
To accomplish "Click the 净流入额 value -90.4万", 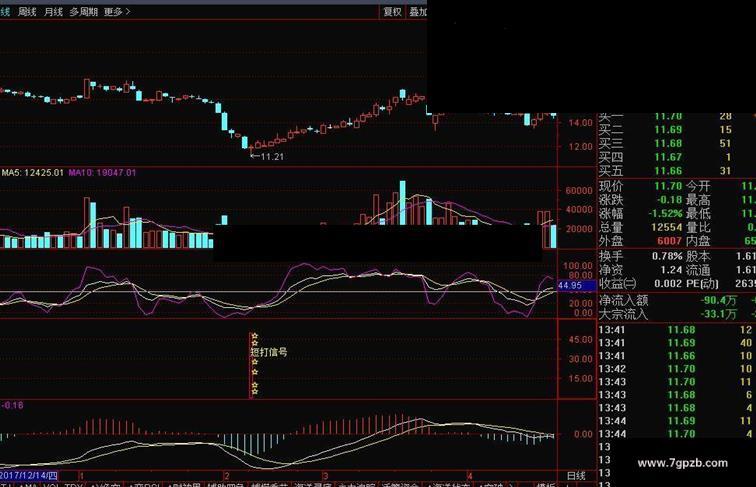I will (x=718, y=300).
